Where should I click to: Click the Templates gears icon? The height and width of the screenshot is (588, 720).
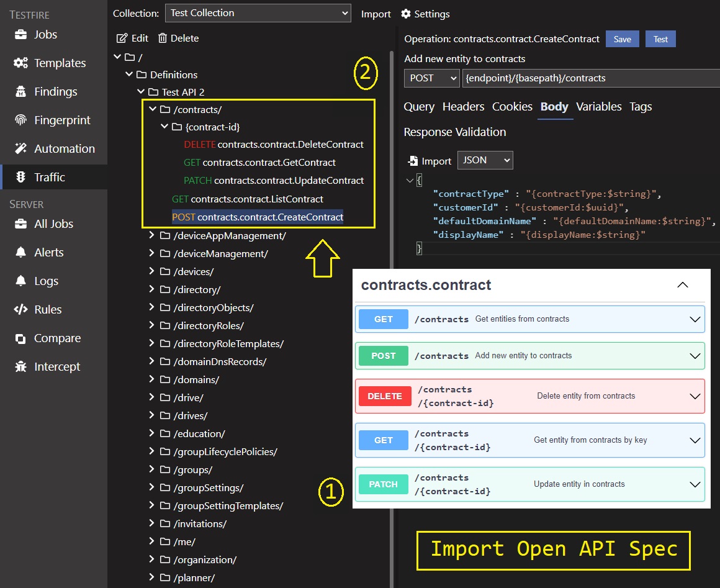pyautogui.click(x=20, y=63)
